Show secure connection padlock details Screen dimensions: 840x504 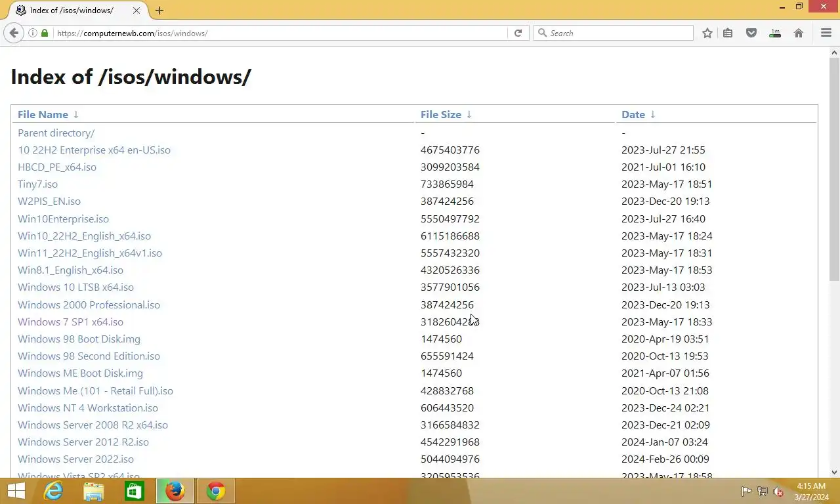(45, 33)
